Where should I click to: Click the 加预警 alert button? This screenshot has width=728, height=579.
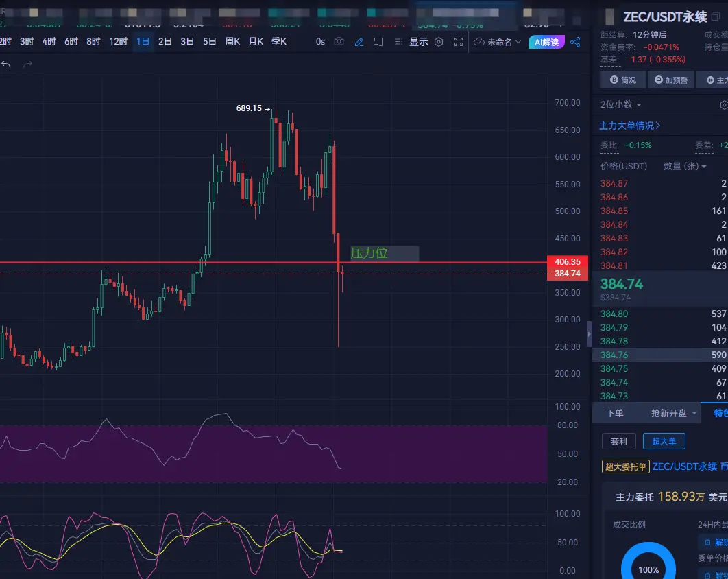pyautogui.click(x=671, y=80)
